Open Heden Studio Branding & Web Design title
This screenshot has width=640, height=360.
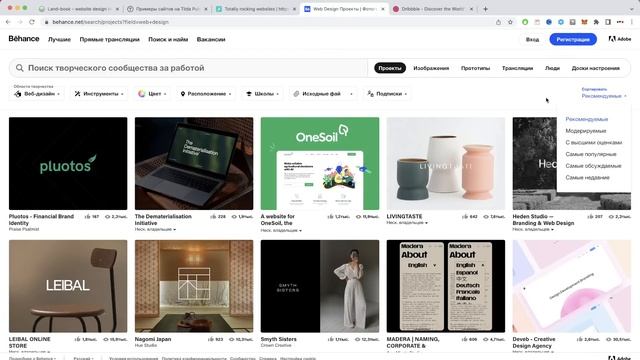(543, 220)
